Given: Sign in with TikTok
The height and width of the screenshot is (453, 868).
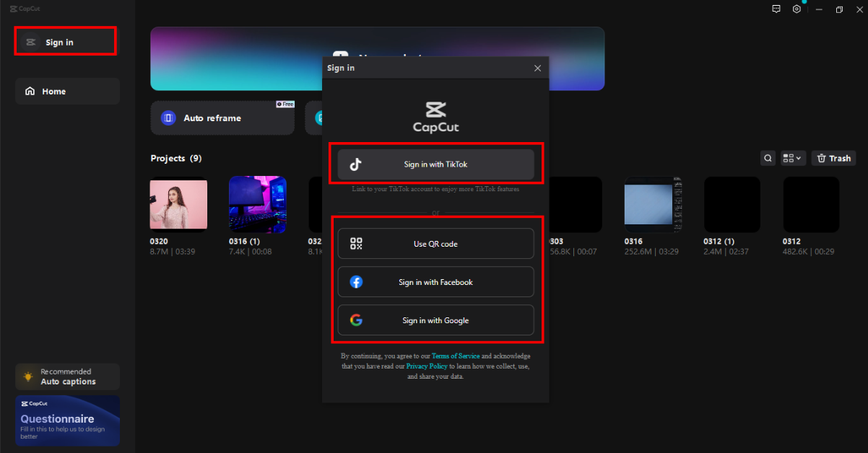Looking at the screenshot, I should pos(435,164).
